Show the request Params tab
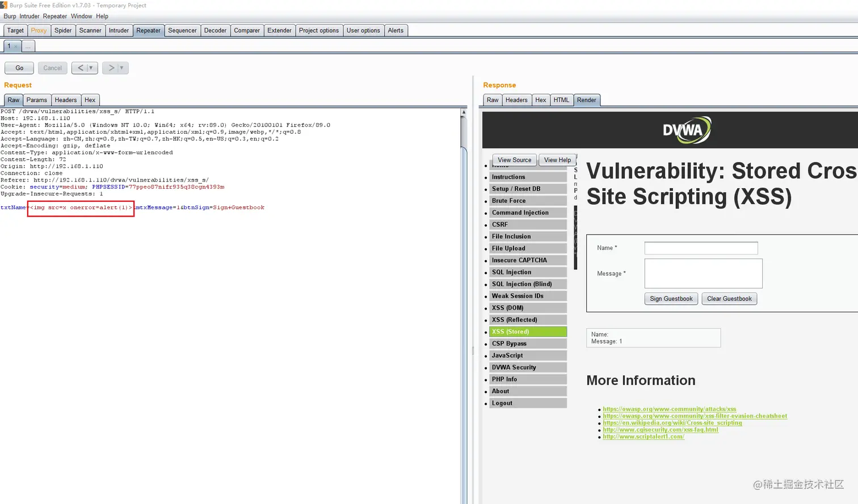 (x=37, y=100)
